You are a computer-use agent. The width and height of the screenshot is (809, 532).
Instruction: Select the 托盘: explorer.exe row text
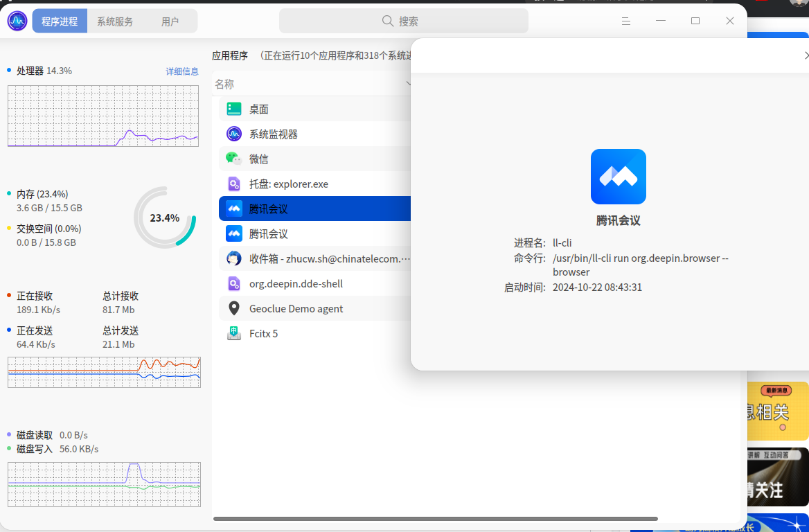[289, 184]
